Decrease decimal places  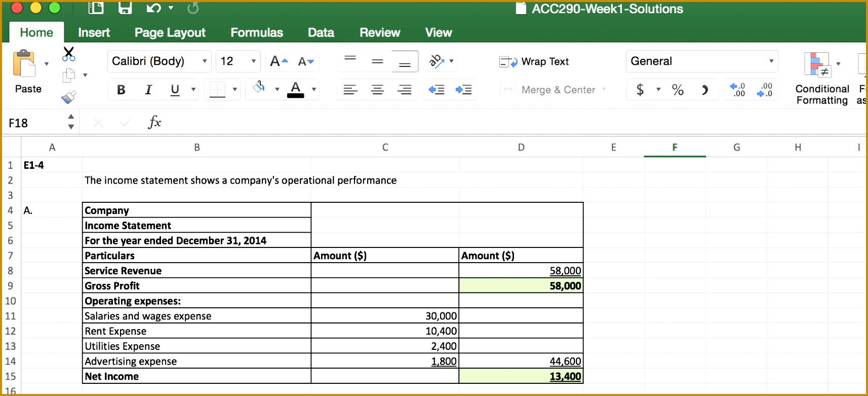(765, 90)
